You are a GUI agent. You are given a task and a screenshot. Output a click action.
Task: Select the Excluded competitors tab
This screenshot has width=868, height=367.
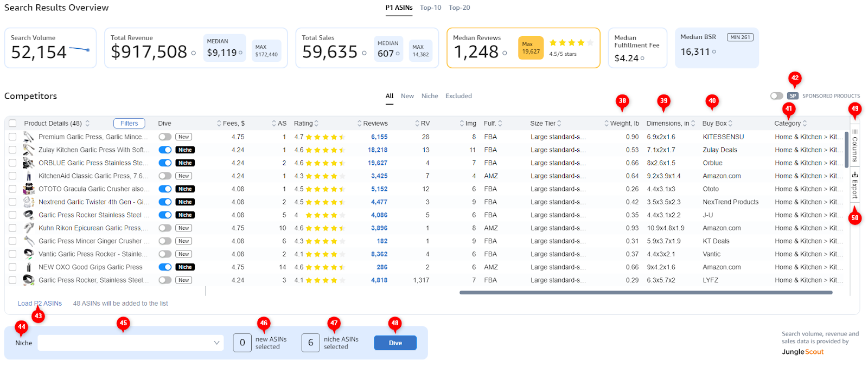click(459, 96)
